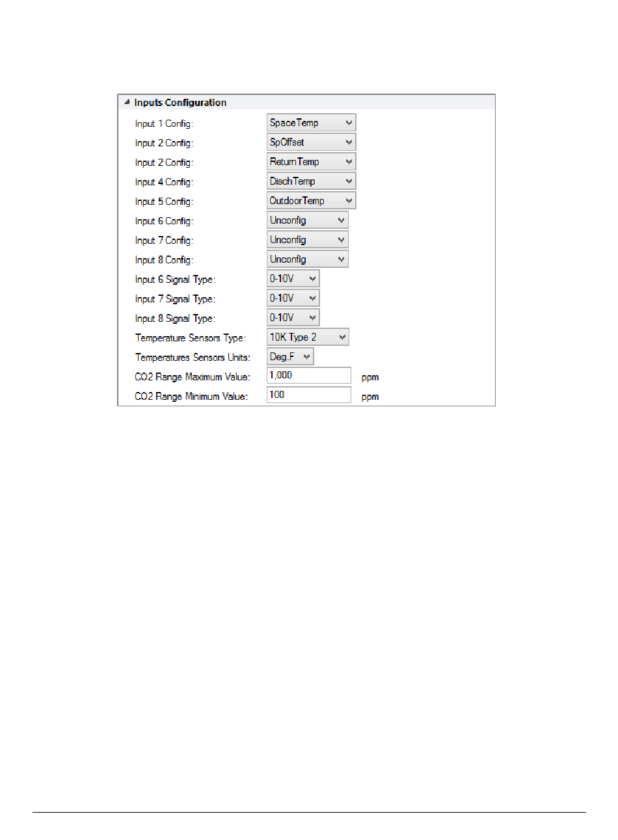Click the CO2 Range Maximum Value label
This screenshot has width=618, height=840.
(193, 377)
